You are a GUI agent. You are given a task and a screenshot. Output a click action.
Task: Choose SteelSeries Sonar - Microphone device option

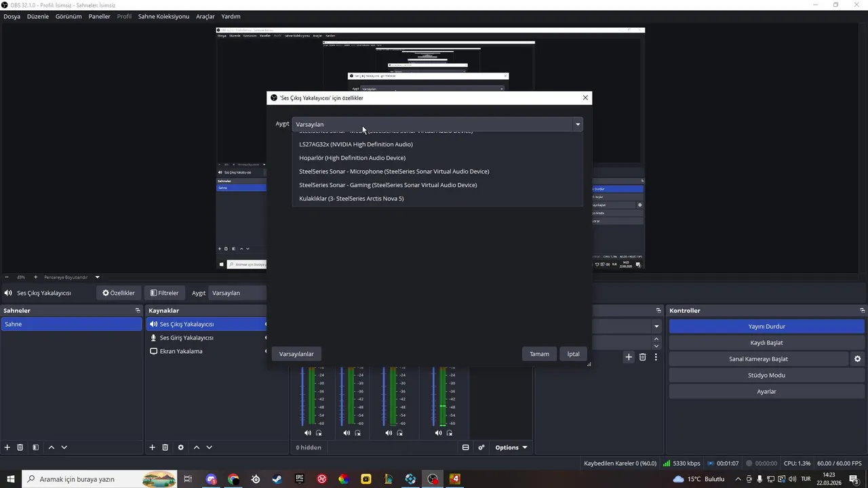click(437, 171)
